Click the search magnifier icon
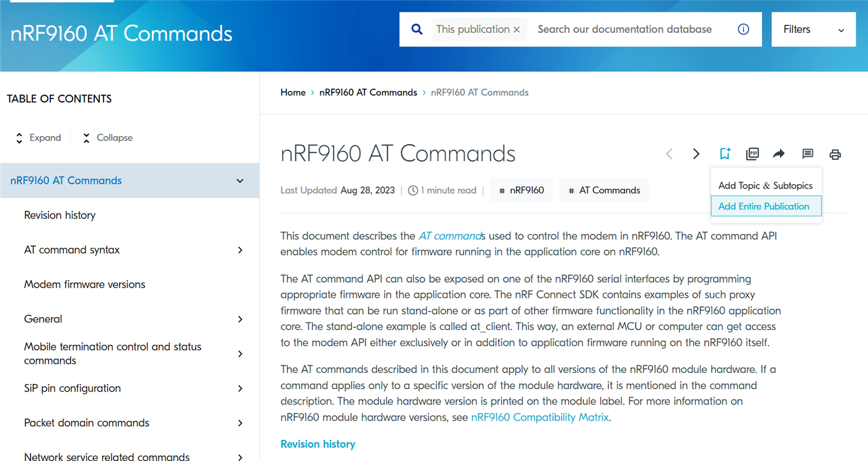The image size is (868, 461). 417,29
